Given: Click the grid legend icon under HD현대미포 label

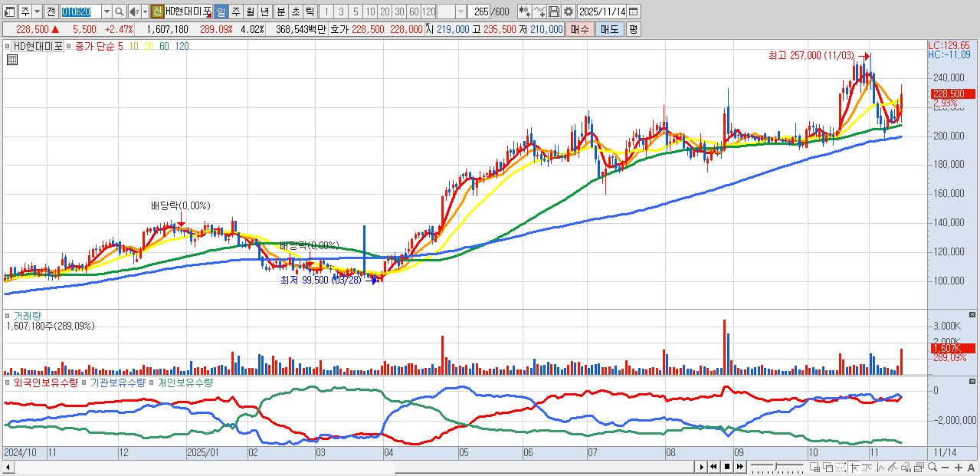Looking at the screenshot, I should (11, 60).
